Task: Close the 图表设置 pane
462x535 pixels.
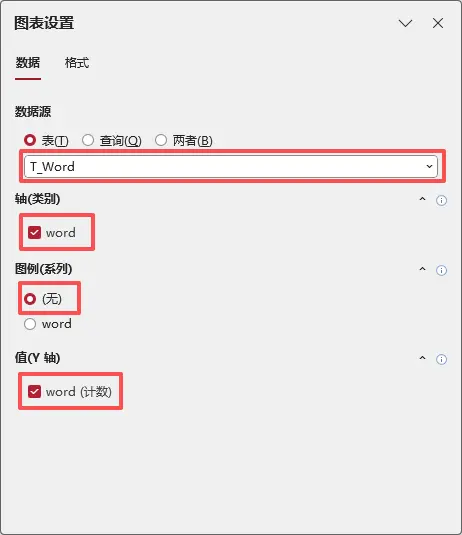Action: point(438,23)
